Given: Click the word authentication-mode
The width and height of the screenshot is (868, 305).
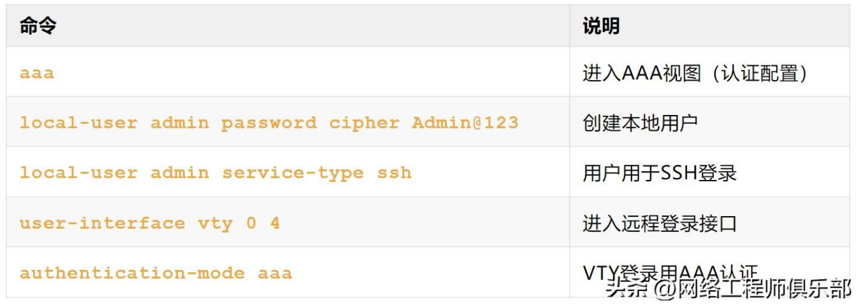Looking at the screenshot, I should click(x=132, y=273).
